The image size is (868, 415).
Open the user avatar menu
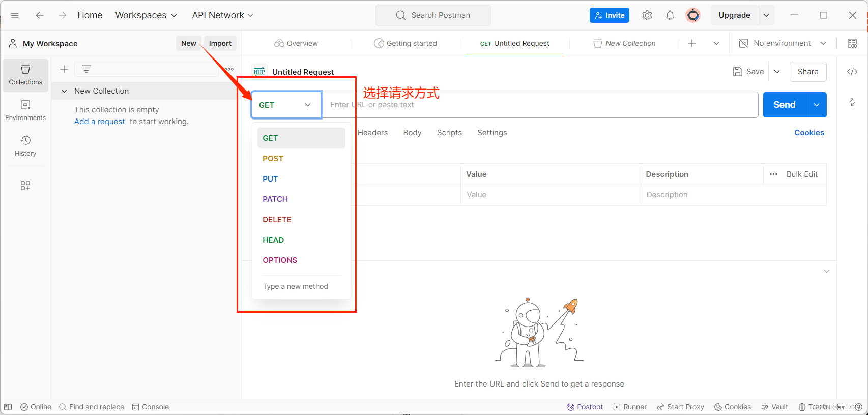(x=692, y=15)
